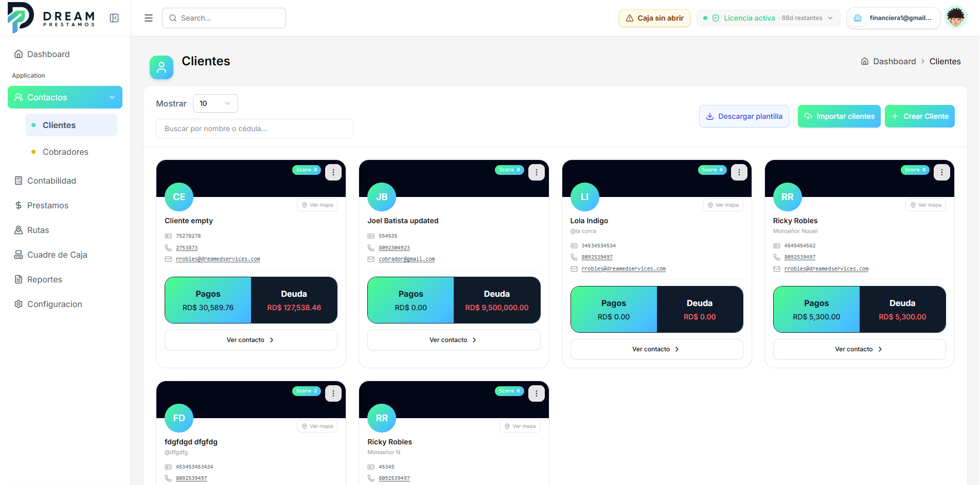
Task: Open the Mostrar rows dropdown
Action: [x=215, y=103]
